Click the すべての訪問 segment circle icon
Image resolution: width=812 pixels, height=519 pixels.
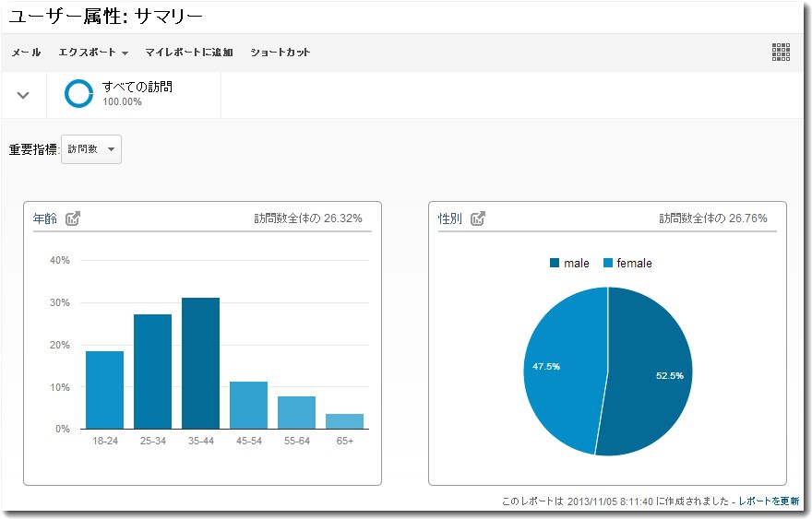pyautogui.click(x=78, y=94)
